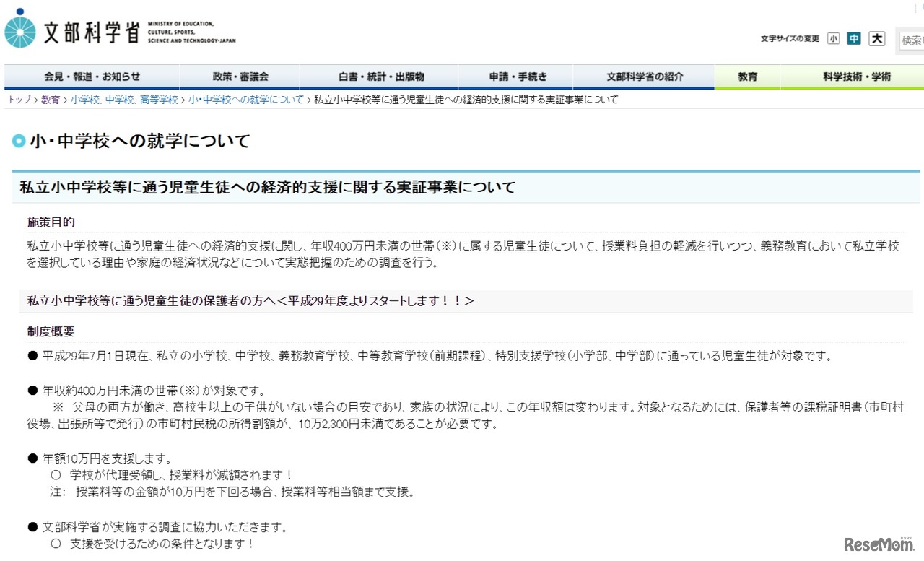Select the 中 medium font size button
924x561 pixels.
854,38
